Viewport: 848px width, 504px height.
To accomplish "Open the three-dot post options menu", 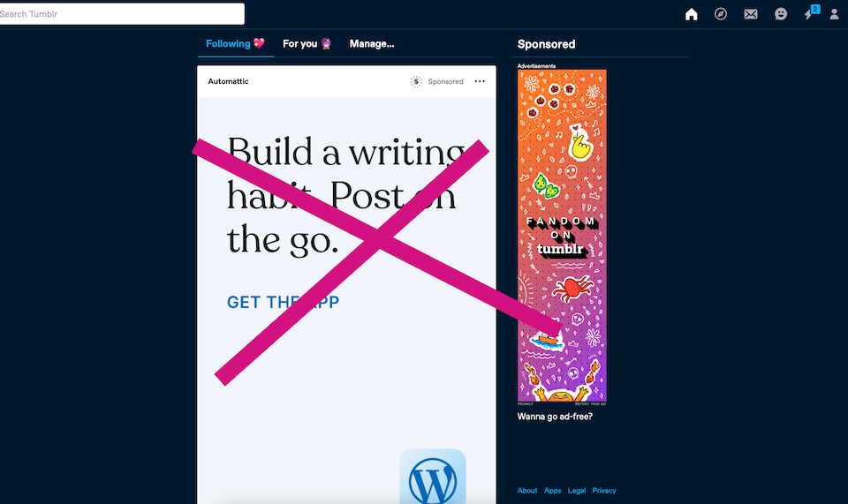I will click(x=480, y=81).
